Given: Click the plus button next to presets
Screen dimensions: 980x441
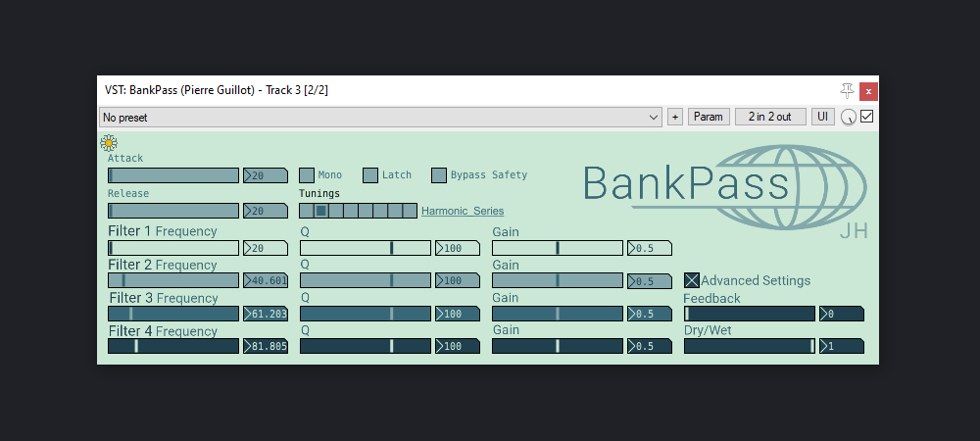Looking at the screenshot, I should (x=675, y=117).
